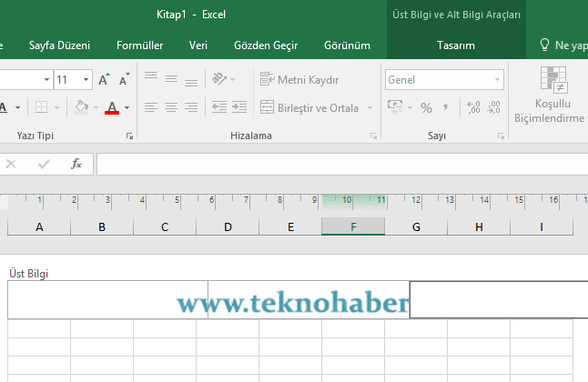Select column D header
Viewport: 588px width, 382px height.
coord(228,226)
